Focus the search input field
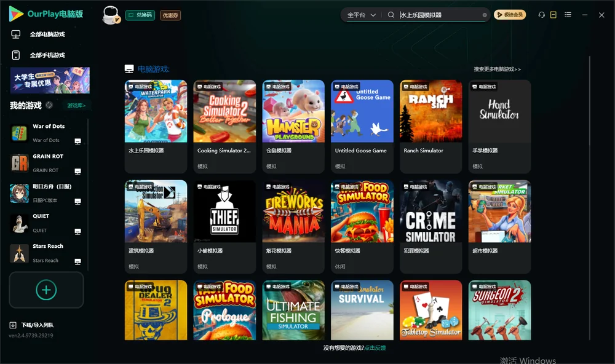The width and height of the screenshot is (615, 364). (x=439, y=15)
